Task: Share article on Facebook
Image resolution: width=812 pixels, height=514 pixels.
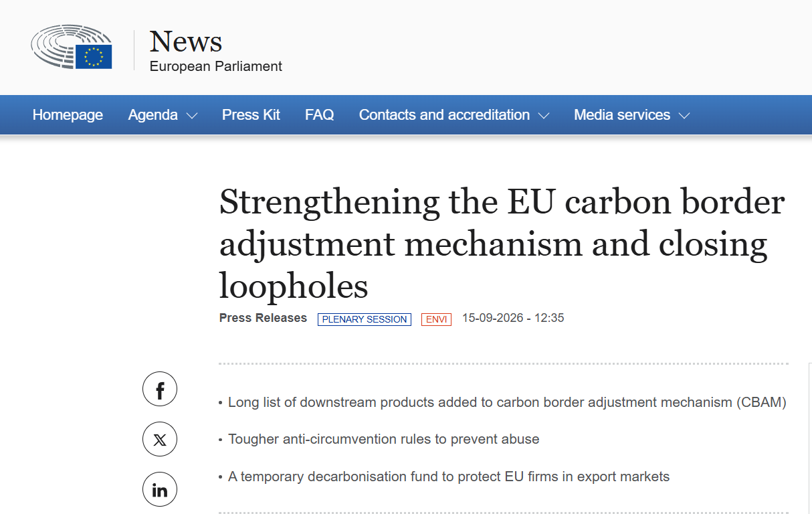Action: click(160, 390)
